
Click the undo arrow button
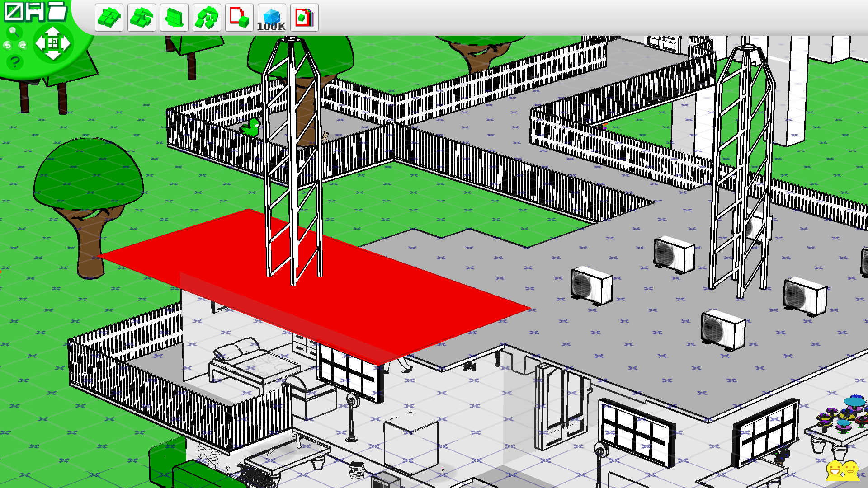coord(7,45)
